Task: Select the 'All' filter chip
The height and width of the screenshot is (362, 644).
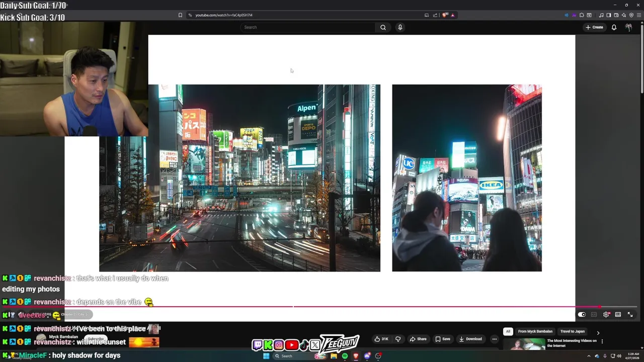Action: click(508, 331)
